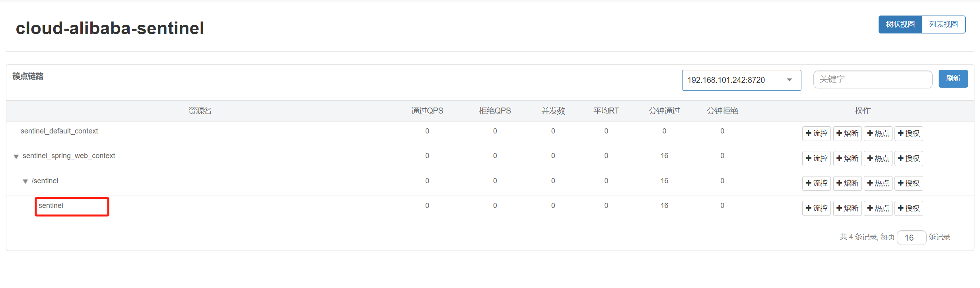Add 流控 rule on the /sentinel row
The height and width of the screenshot is (288, 980).
(x=816, y=183)
